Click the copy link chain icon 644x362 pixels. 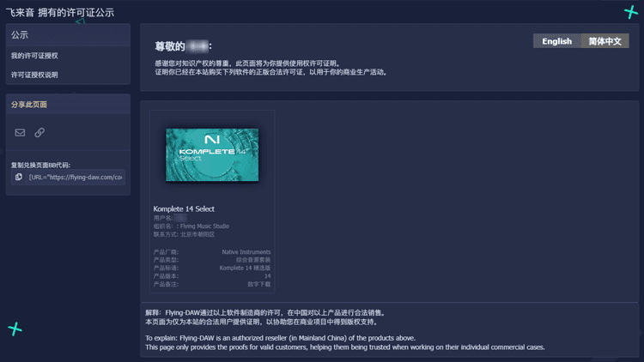pos(39,133)
